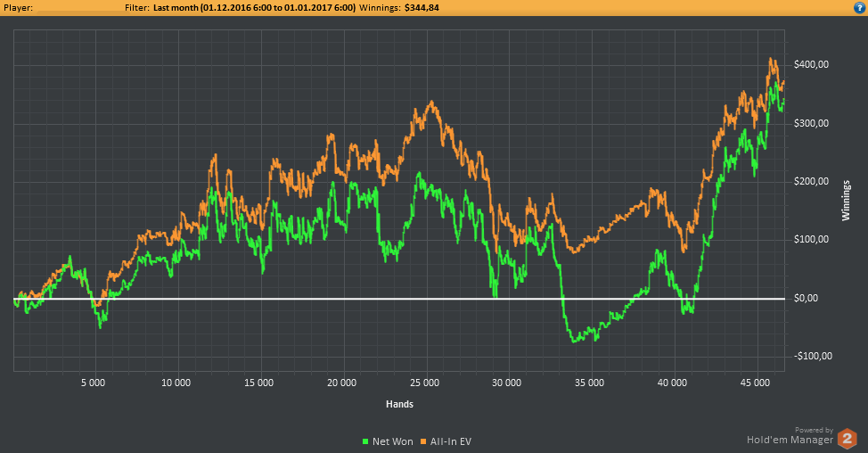This screenshot has width=868, height=453.
Task: Click the Hold'em Manager 2 logo badge
Action: (x=847, y=439)
